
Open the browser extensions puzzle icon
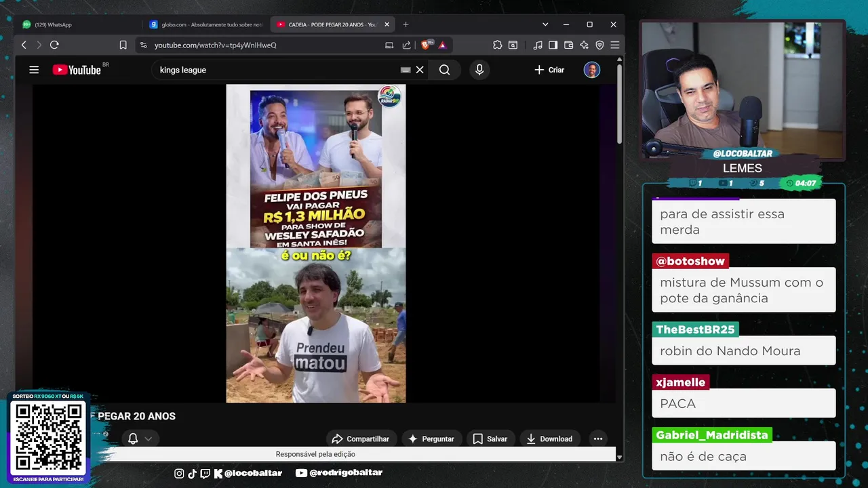[x=497, y=45]
